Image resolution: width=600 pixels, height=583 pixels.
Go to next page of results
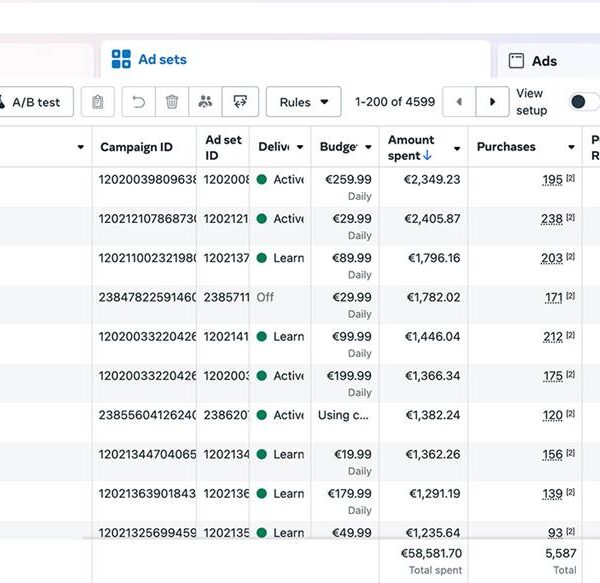click(x=492, y=102)
